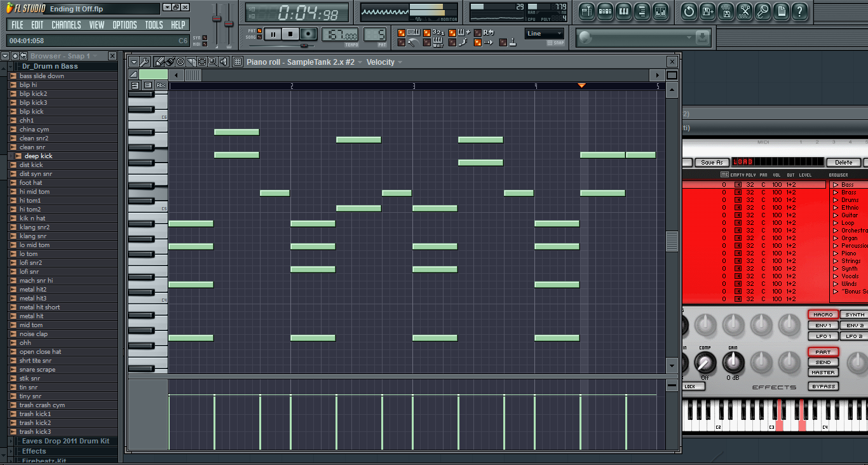868x465 pixels.
Task: Click the stop playback button
Action: tap(290, 34)
